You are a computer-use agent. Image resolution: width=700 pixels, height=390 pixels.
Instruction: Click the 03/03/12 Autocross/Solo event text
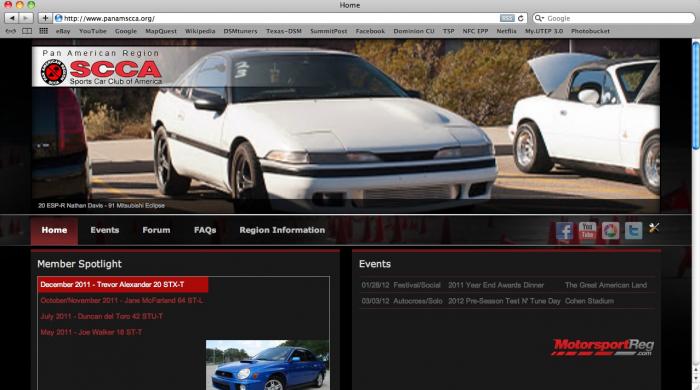[x=402, y=301]
